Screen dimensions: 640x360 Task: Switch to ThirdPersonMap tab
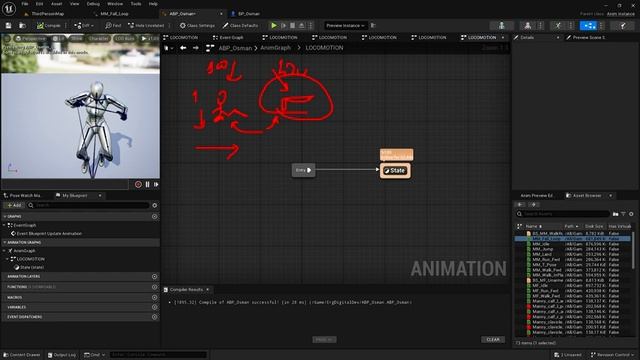point(48,13)
